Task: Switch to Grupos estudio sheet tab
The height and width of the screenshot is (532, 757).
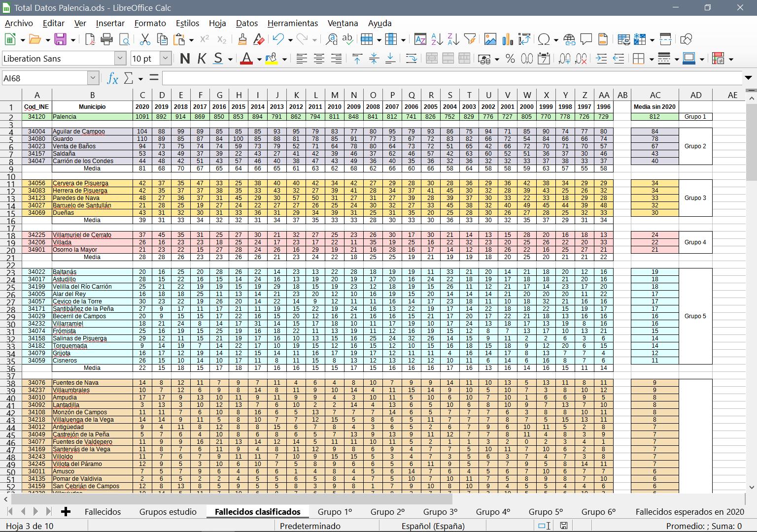Action: 168,512
